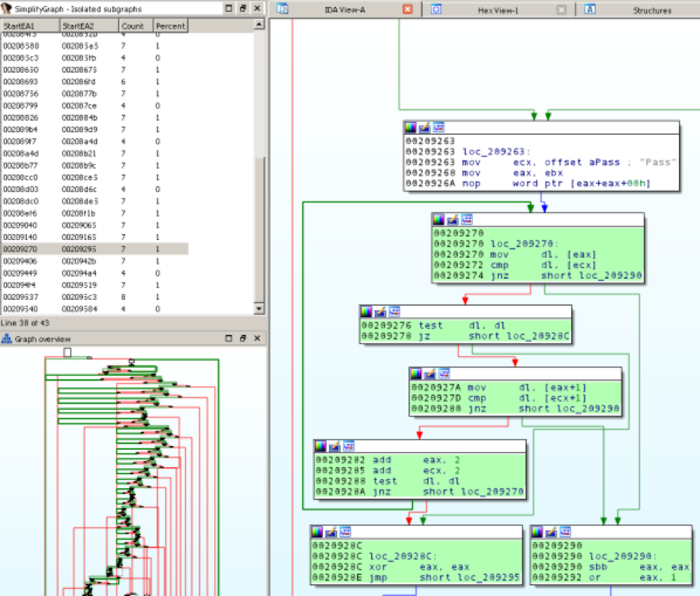This screenshot has width=700, height=596.
Task: Click the pencil edit icon on the 00209282 block
Action: tap(334, 446)
